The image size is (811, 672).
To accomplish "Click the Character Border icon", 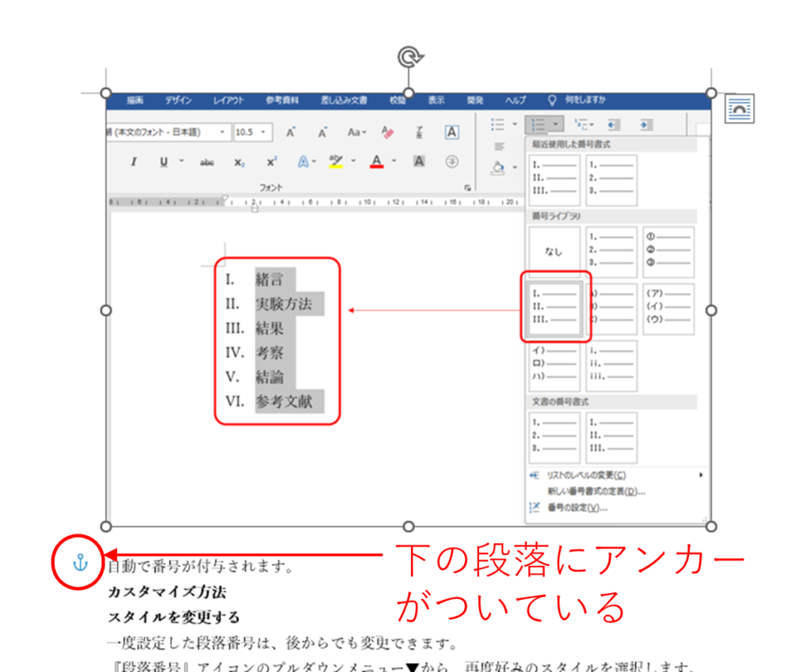I will coord(451,132).
